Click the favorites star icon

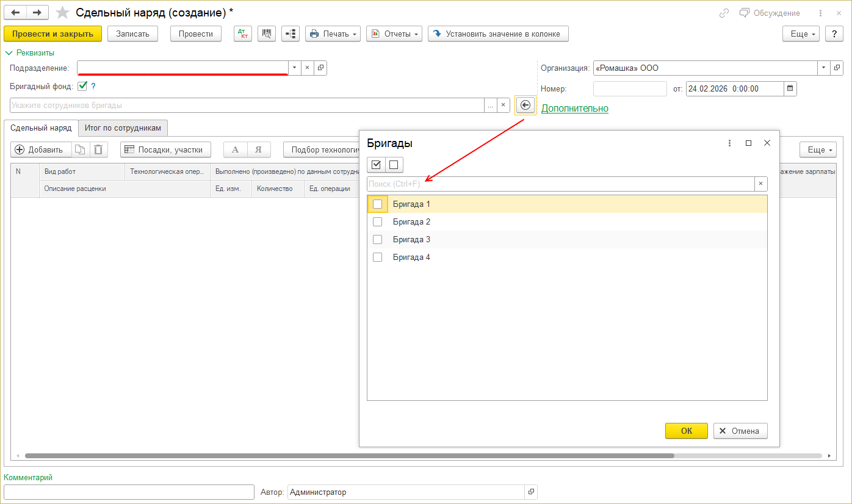tap(62, 13)
